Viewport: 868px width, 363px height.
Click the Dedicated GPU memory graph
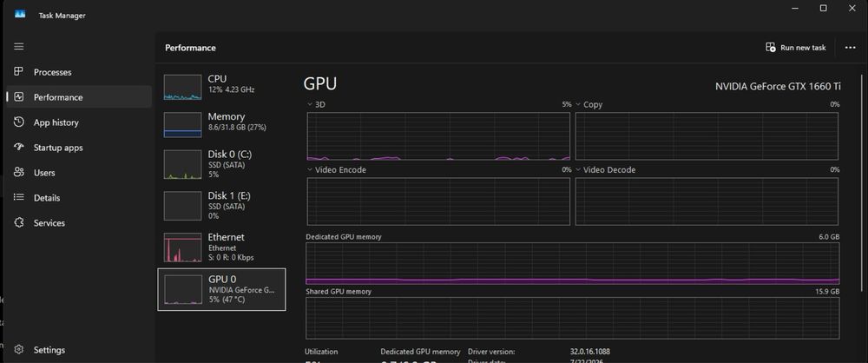click(x=572, y=263)
